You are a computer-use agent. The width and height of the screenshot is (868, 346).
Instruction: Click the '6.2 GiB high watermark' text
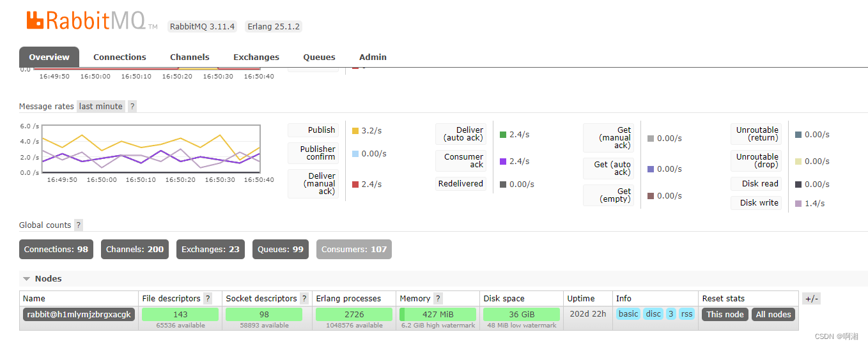coord(438,326)
